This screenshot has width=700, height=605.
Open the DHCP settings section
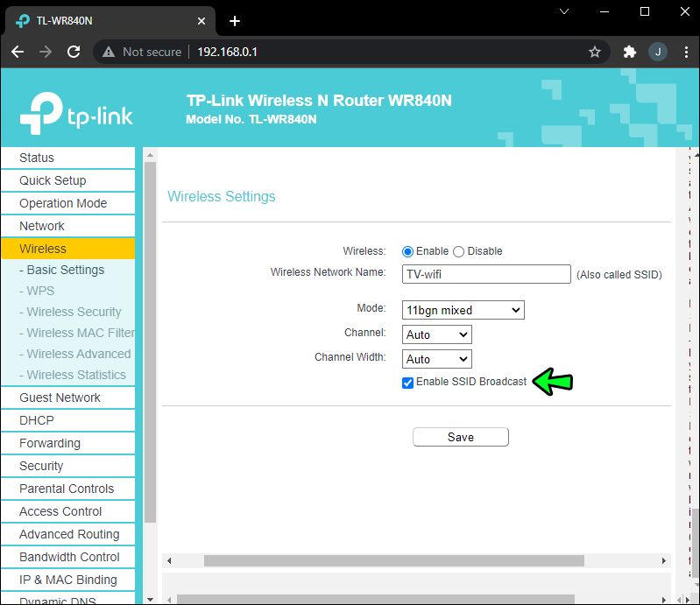[x=37, y=420]
